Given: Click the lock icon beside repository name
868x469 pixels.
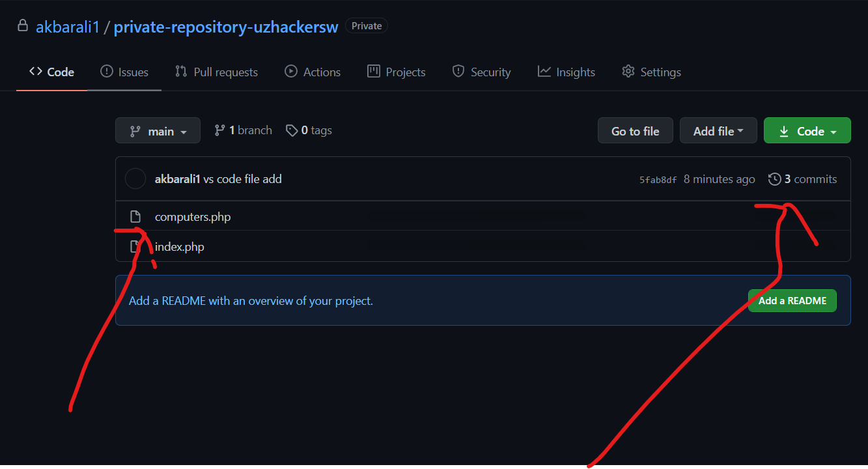Looking at the screenshot, I should [23, 26].
